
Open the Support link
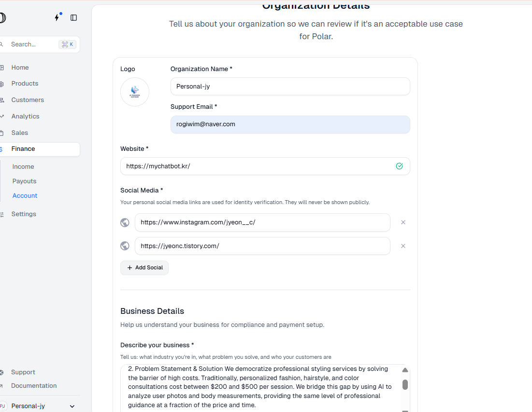(x=23, y=372)
